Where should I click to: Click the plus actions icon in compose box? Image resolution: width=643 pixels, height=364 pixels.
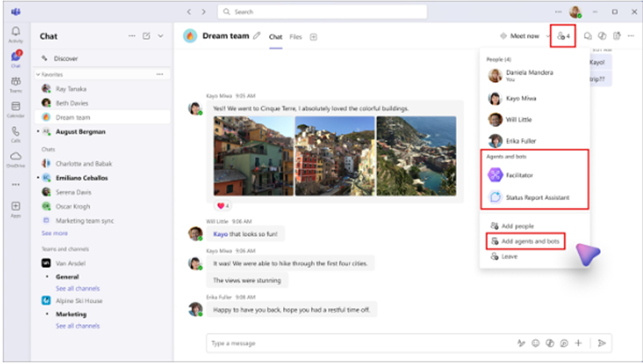tap(579, 343)
